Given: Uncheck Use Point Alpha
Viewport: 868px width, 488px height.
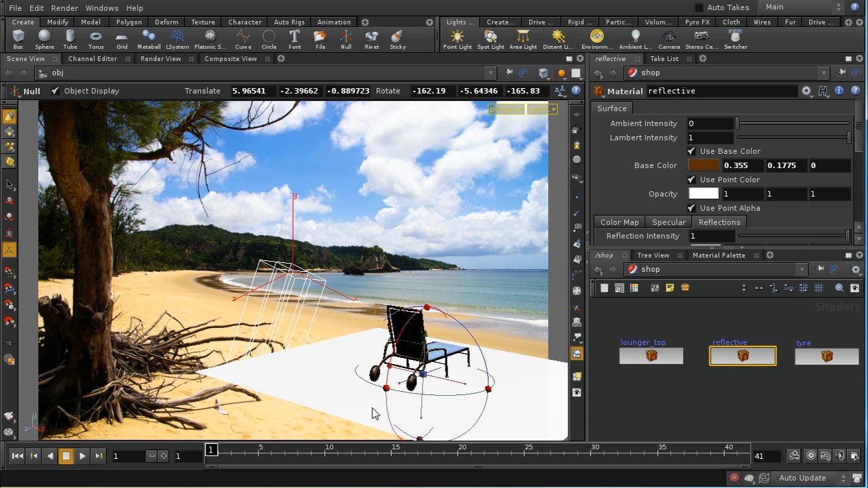Looking at the screenshot, I should [x=692, y=208].
